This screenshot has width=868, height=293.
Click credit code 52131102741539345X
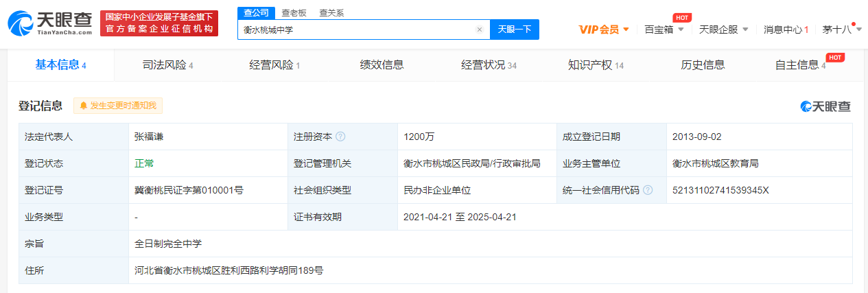[x=721, y=190]
